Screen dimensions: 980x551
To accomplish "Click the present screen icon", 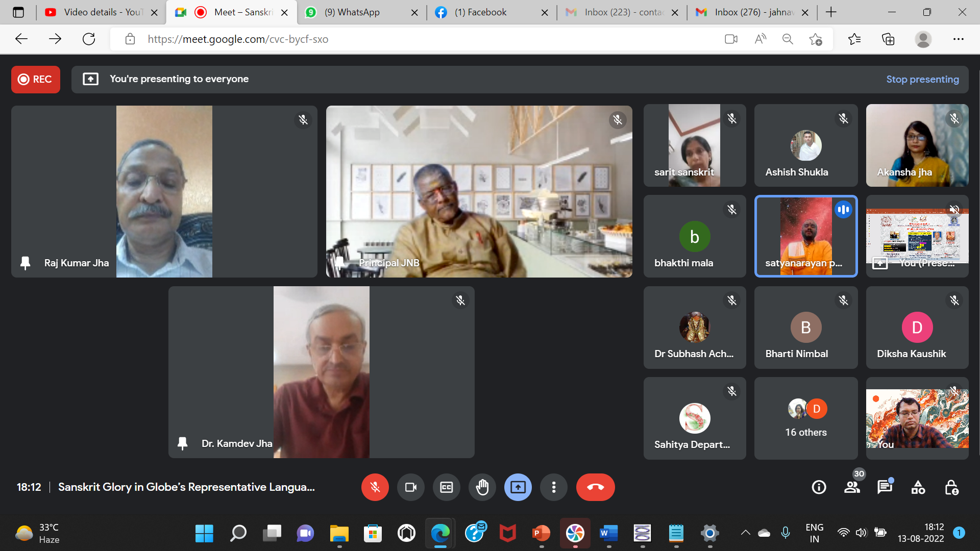I will [x=518, y=487].
